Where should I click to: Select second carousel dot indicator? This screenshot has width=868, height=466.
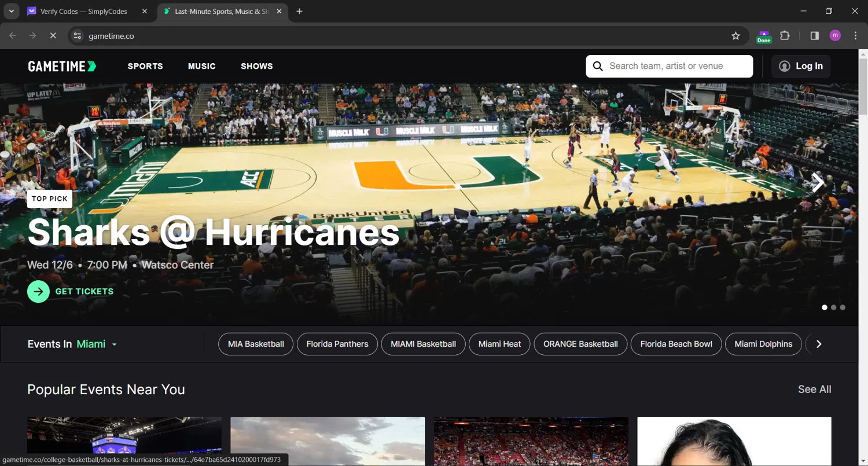click(x=834, y=307)
